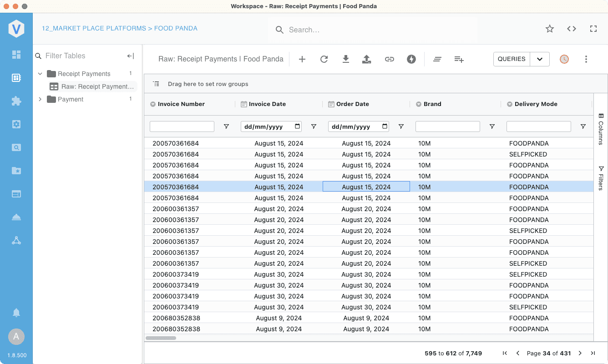This screenshot has width=608, height=364.
Task: Collapse the Receipt Payments folder
Action: (40, 74)
